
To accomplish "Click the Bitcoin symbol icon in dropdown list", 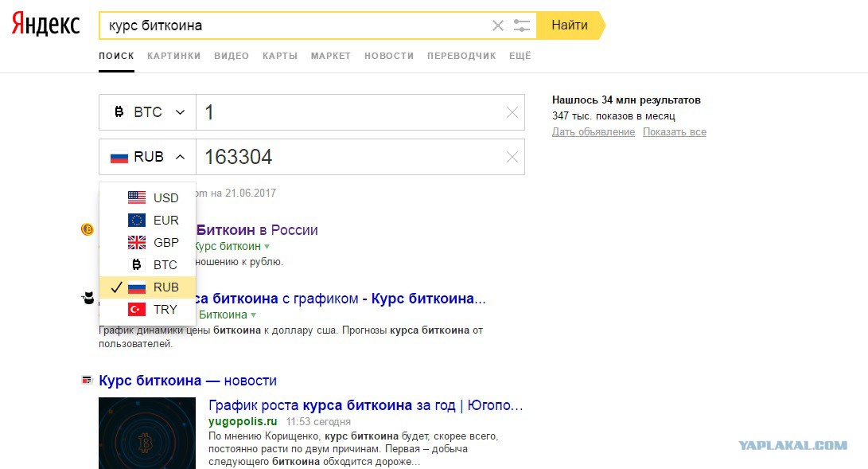I will 137,264.
